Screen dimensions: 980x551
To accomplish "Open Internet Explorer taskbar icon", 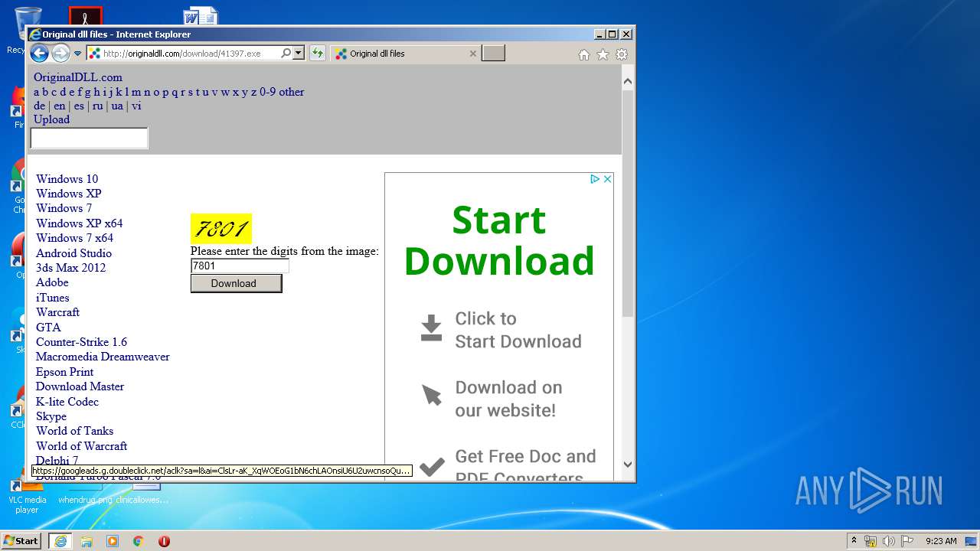I will click(x=60, y=541).
